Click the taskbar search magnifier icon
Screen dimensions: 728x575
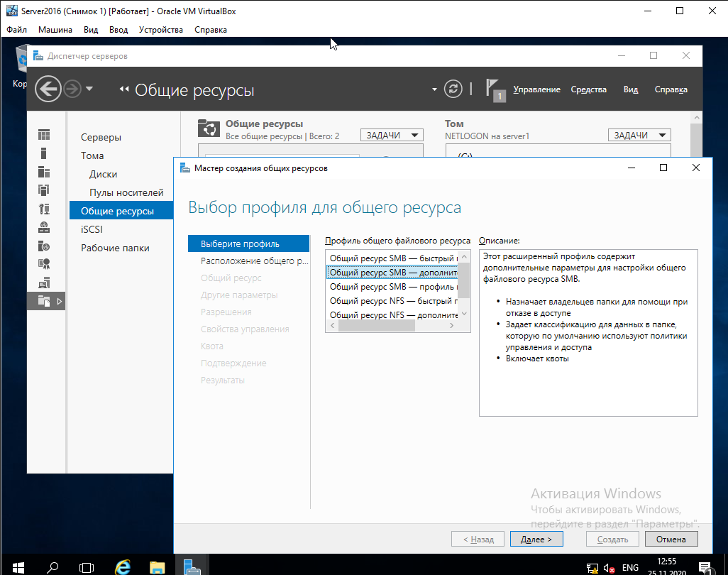click(x=53, y=567)
